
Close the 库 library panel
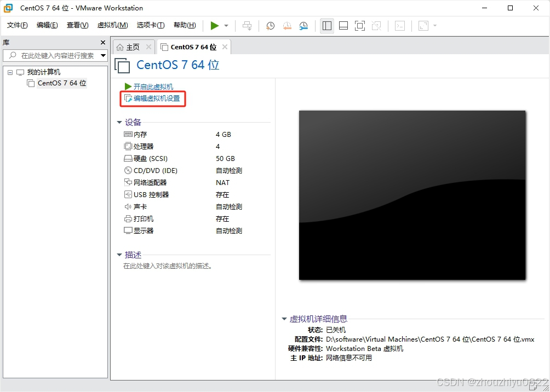pos(103,42)
